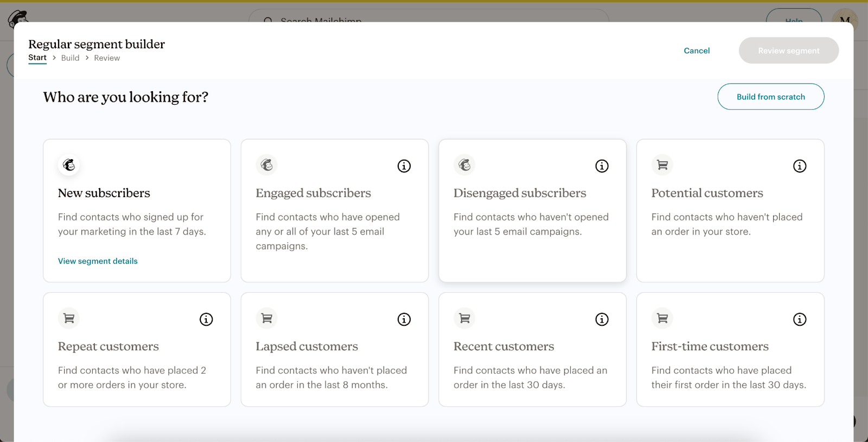Select the New subscribers card title
This screenshot has height=442, width=868.
click(x=104, y=193)
